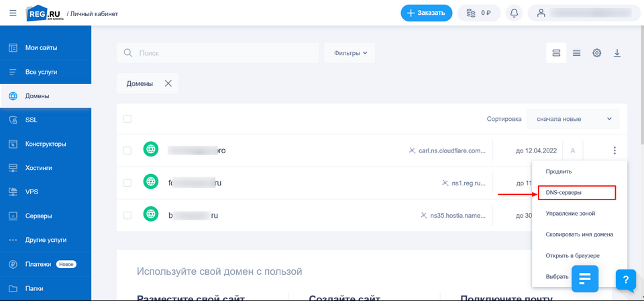Click globe icon of the .pro domain
This screenshot has height=301, width=644.
pos(151,149)
